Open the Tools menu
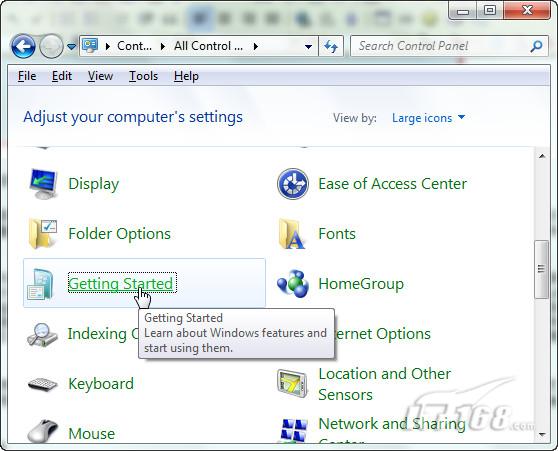Image resolution: width=558 pixels, height=451 pixels. tap(143, 76)
